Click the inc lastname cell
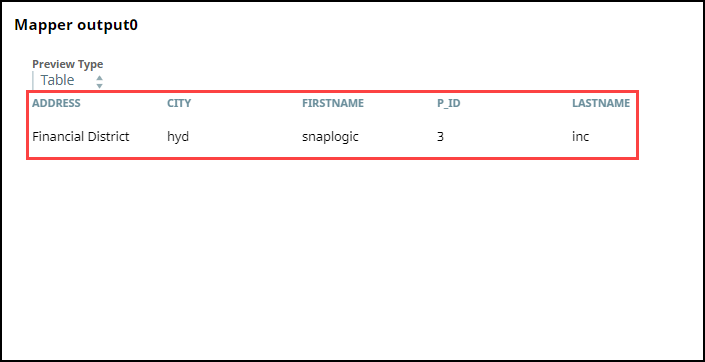This screenshot has height=362, width=705. coord(580,136)
